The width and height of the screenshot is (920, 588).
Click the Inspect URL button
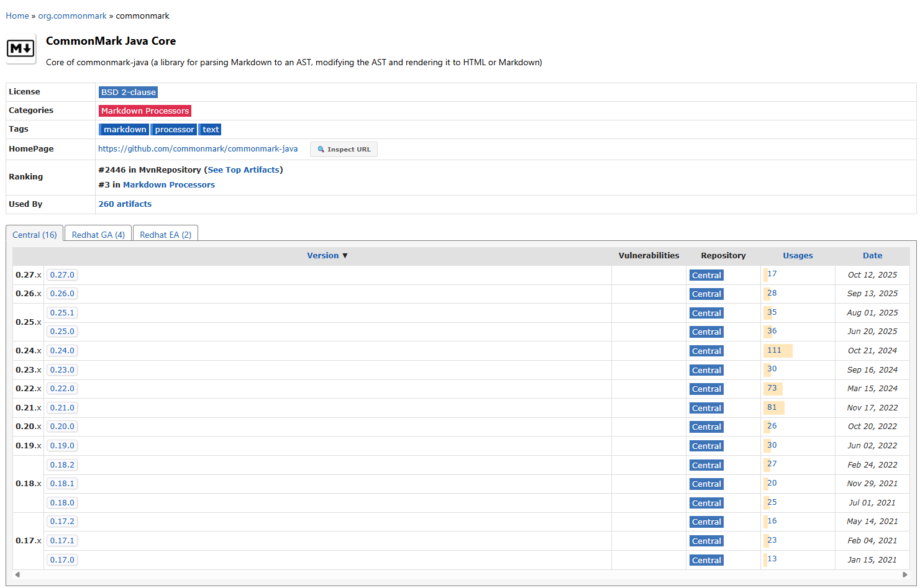[344, 149]
